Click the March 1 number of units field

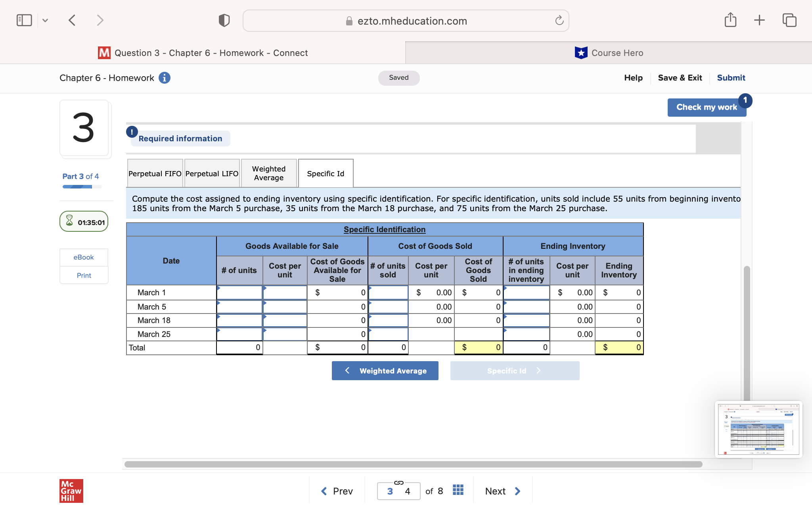(x=239, y=292)
